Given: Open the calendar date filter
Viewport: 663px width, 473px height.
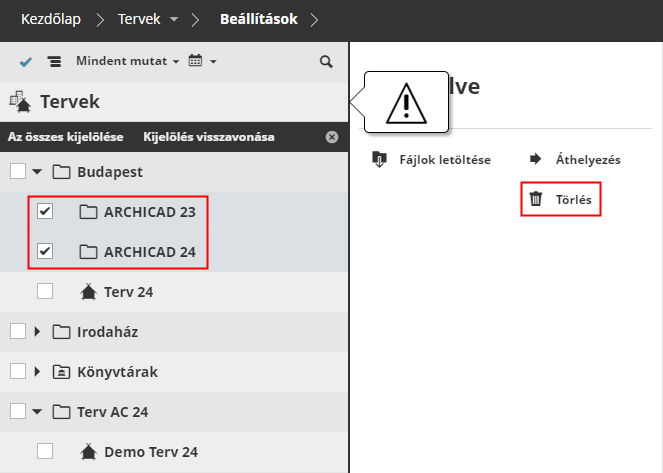Looking at the screenshot, I should coord(201,62).
